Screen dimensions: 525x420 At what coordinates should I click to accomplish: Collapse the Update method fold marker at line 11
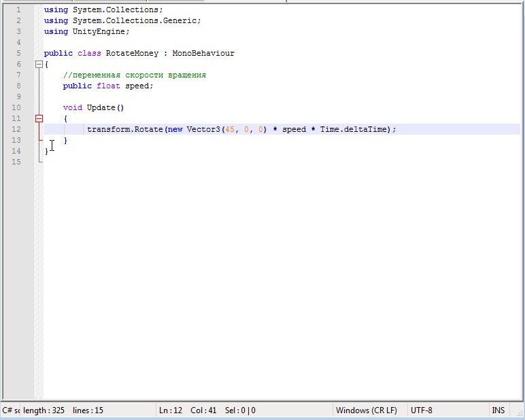tap(39, 118)
